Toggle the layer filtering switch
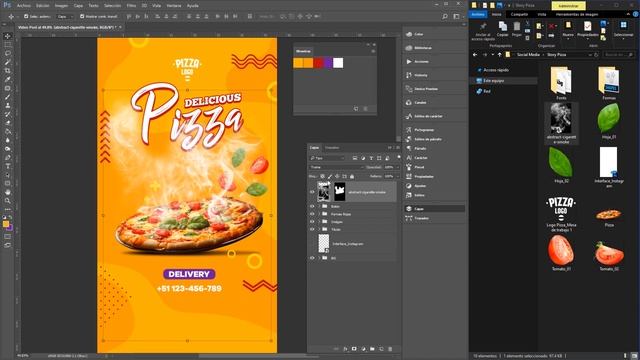The image size is (640, 360). click(x=398, y=157)
